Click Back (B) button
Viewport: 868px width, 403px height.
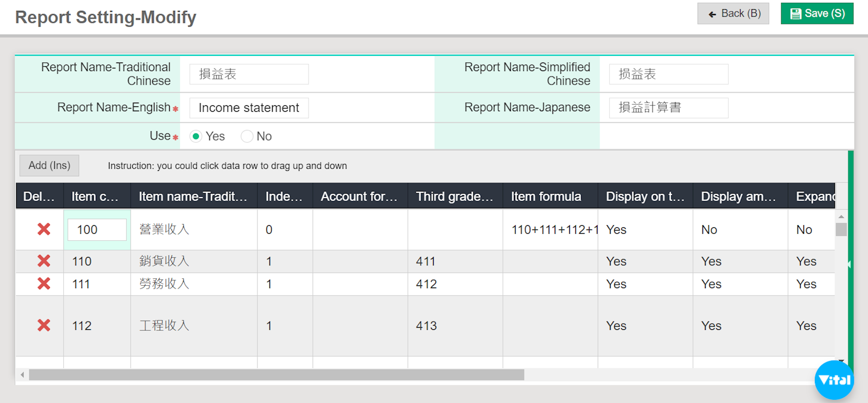[x=733, y=14]
